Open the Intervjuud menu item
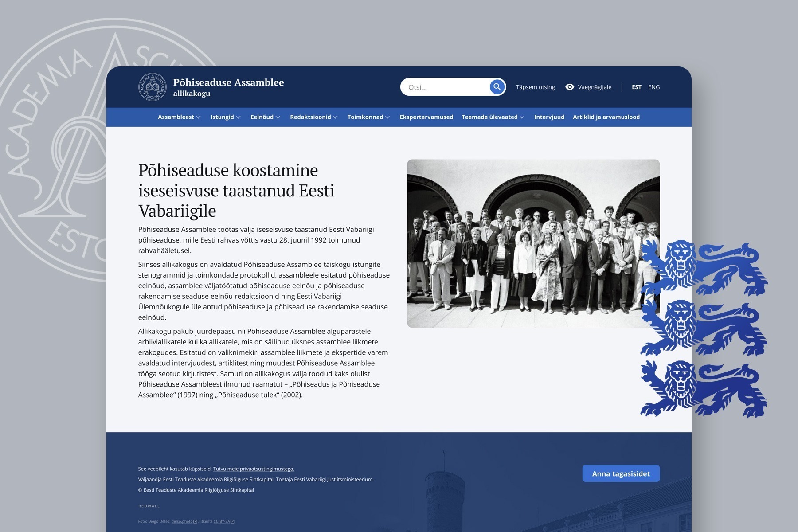 click(549, 117)
